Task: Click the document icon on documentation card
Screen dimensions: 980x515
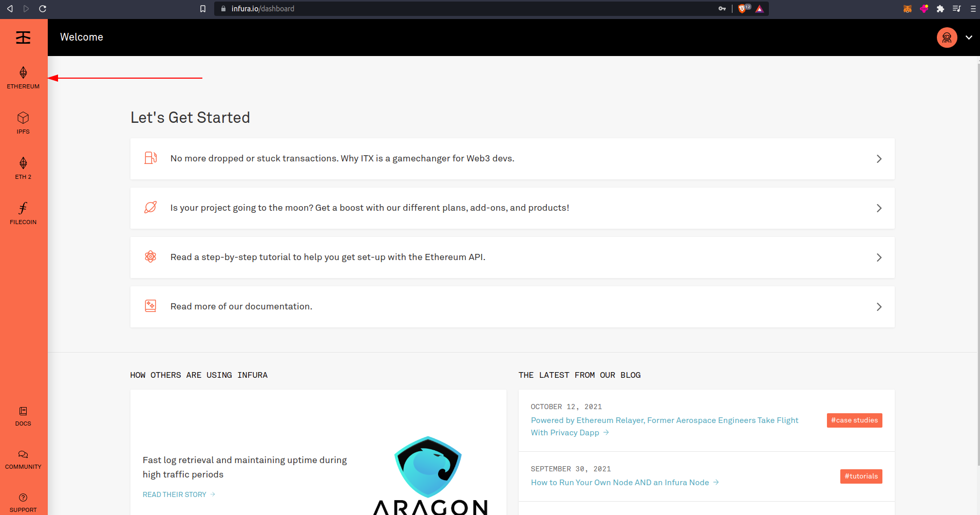Action: pos(150,306)
